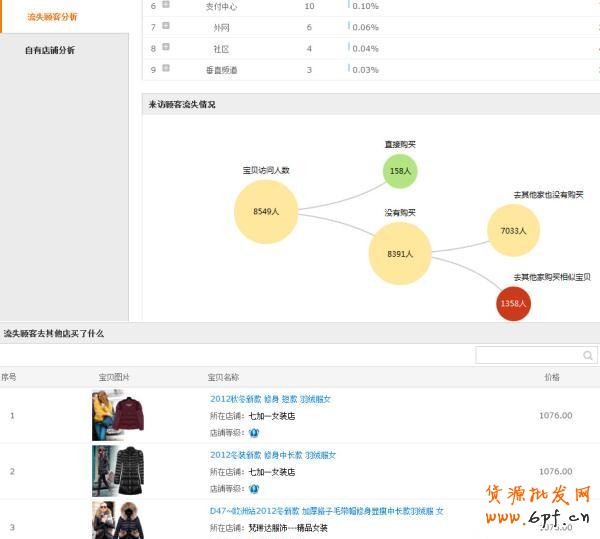Screen dimensions: 600x539
Task: Click the product search input field
Action: [528, 356]
